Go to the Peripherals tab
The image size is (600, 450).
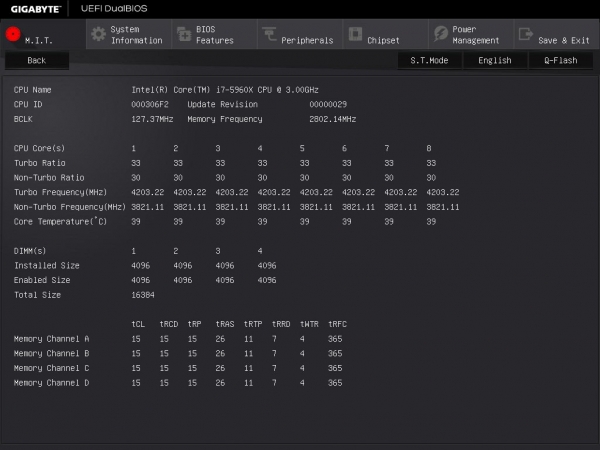(x=300, y=34)
